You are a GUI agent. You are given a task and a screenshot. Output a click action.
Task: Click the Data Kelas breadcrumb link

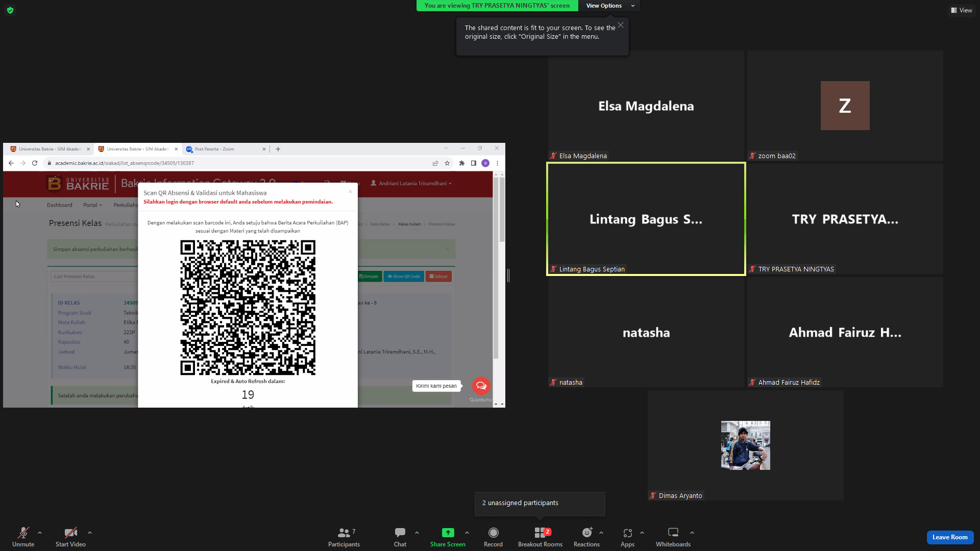click(380, 224)
